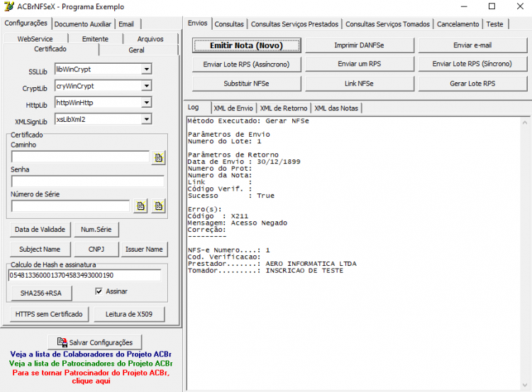Viewport: 532px width, 392px height.
Task: Open the Arquivos sub-tab
Action: (x=150, y=39)
